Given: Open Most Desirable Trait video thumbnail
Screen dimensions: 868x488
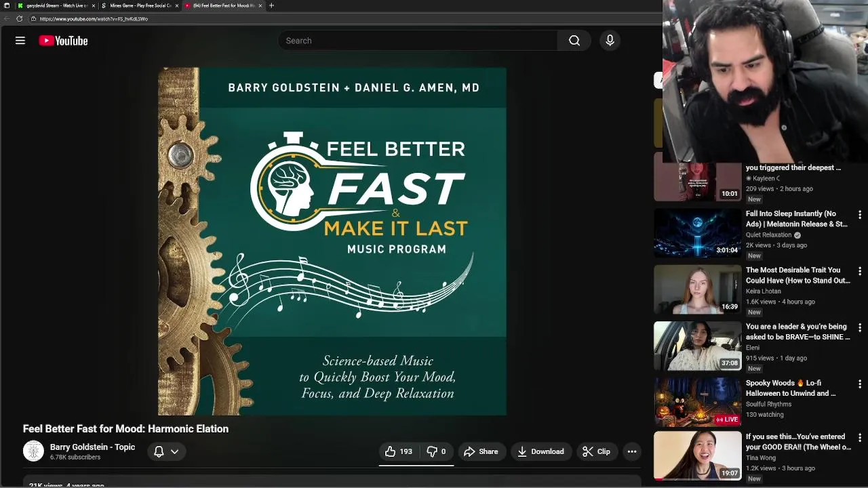Looking at the screenshot, I should (698, 289).
